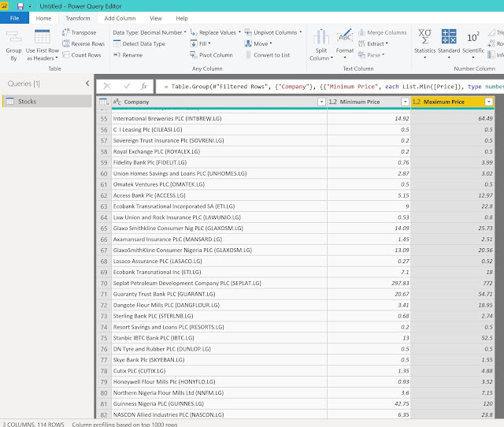Click the Detect Data Type icon
The width and height of the screenshot is (504, 427).
tap(117, 43)
